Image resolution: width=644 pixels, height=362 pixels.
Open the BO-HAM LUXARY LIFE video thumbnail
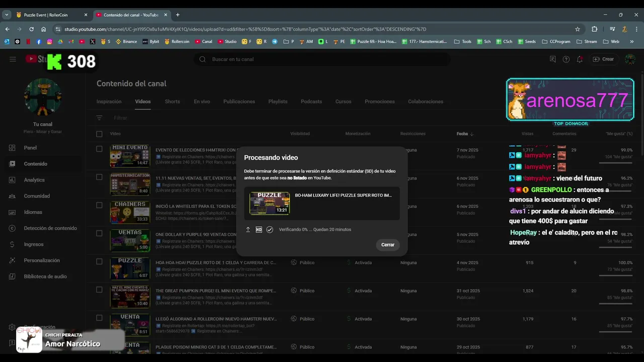pos(270,203)
